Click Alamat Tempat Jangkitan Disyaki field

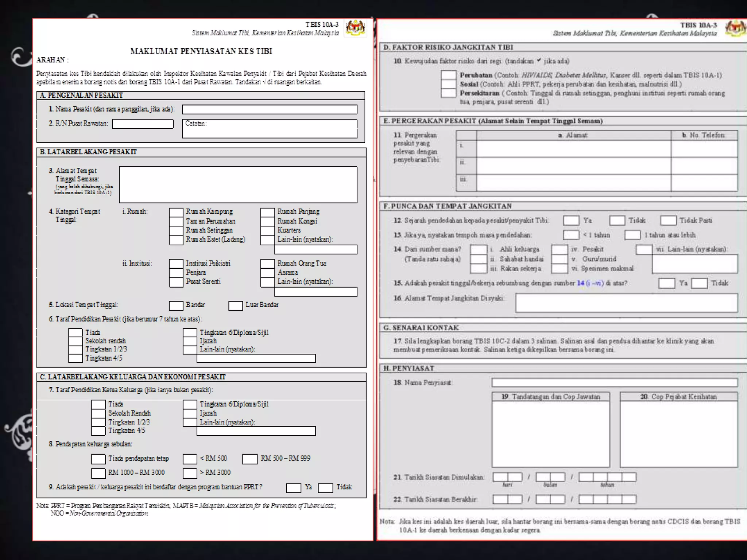[626, 303]
